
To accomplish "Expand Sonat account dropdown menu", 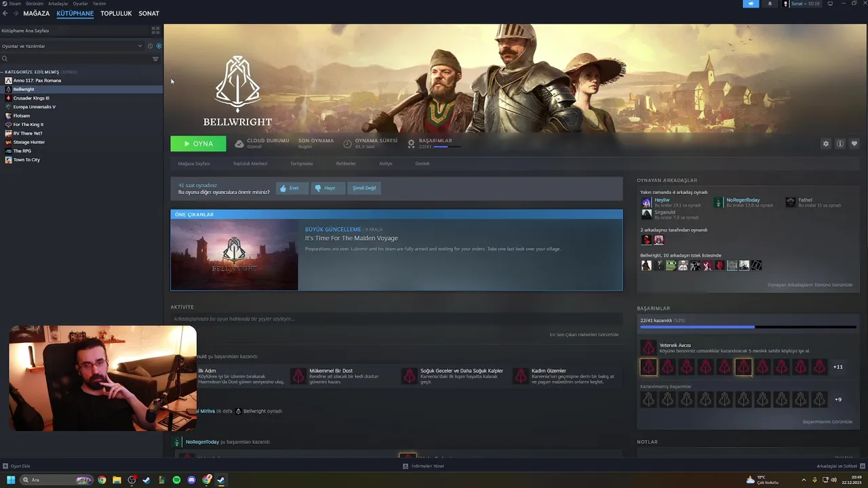I will pos(806,3).
